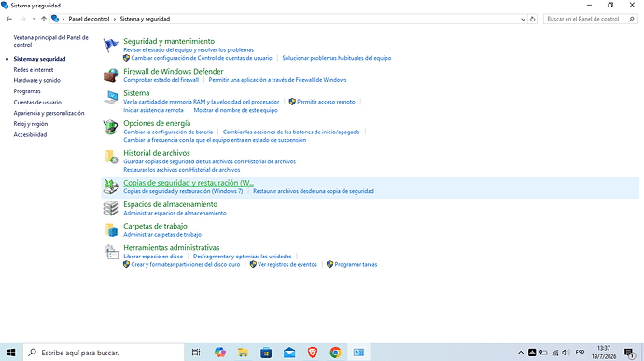Screen dimensions: 644x361
Task: Select Redes e Internet in sidebar
Action: coord(34,70)
